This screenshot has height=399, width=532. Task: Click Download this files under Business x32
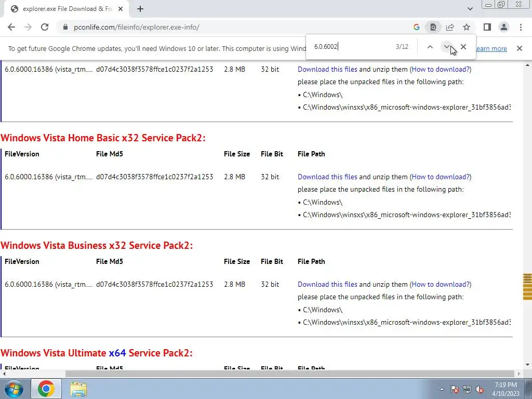coord(327,284)
